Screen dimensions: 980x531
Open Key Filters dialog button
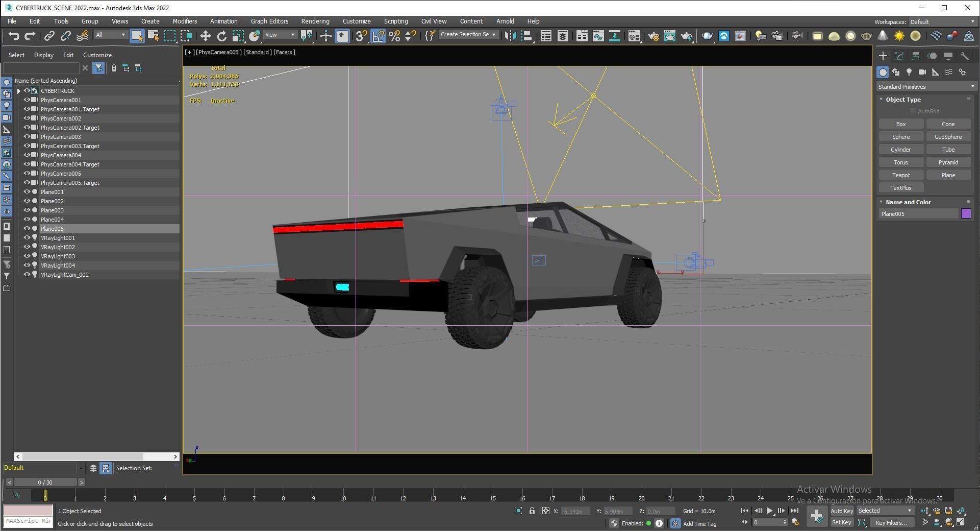(x=891, y=523)
